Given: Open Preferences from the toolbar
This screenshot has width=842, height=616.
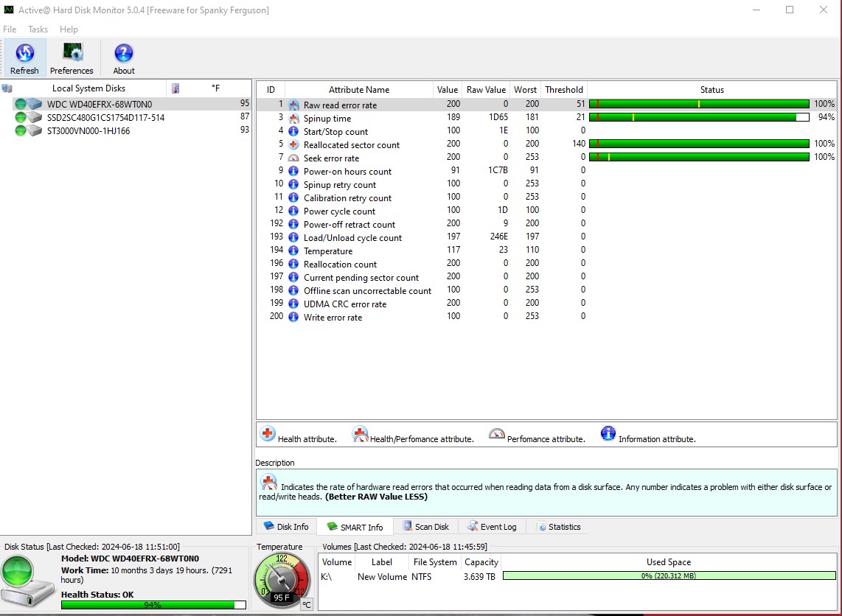Looking at the screenshot, I should [72, 54].
